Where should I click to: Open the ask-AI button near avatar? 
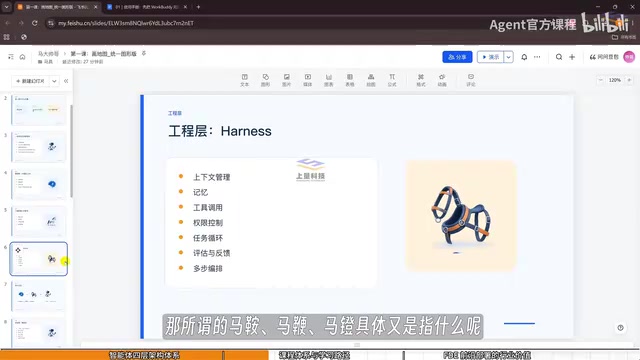604,57
